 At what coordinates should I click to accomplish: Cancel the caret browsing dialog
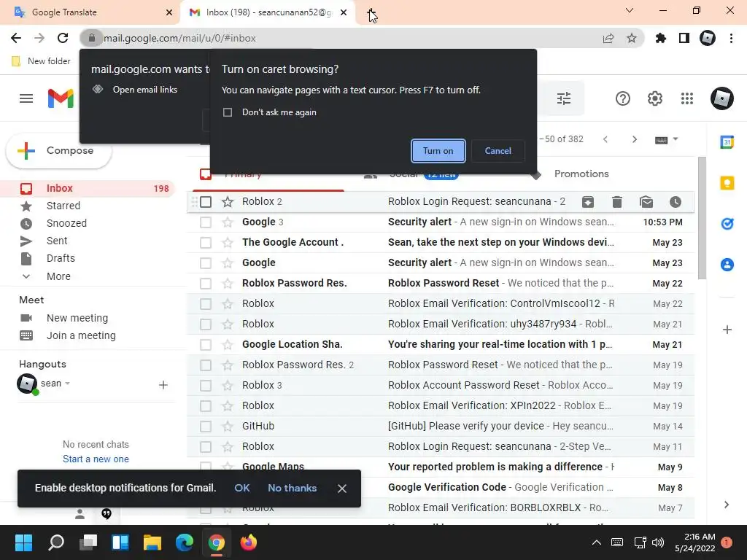click(498, 151)
